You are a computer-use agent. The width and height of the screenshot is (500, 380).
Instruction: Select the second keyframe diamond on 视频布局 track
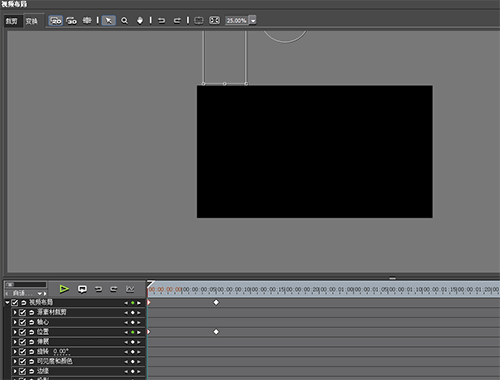[x=216, y=302]
